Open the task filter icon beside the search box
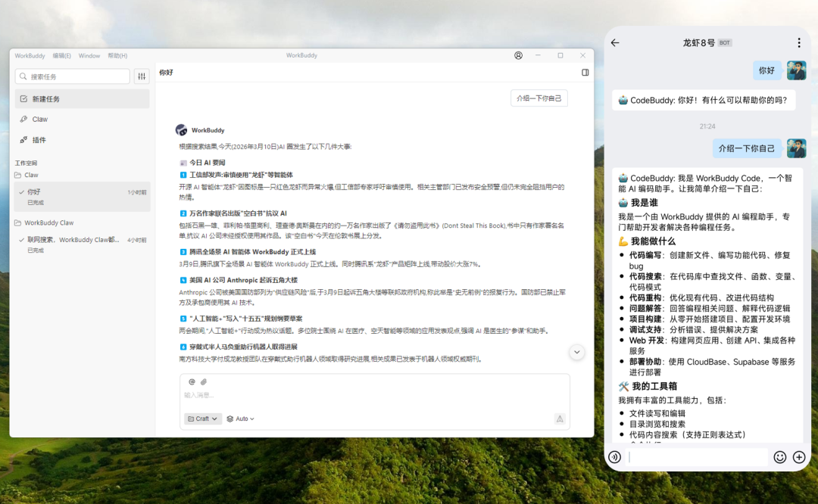Image resolution: width=818 pixels, height=504 pixels. coord(142,76)
